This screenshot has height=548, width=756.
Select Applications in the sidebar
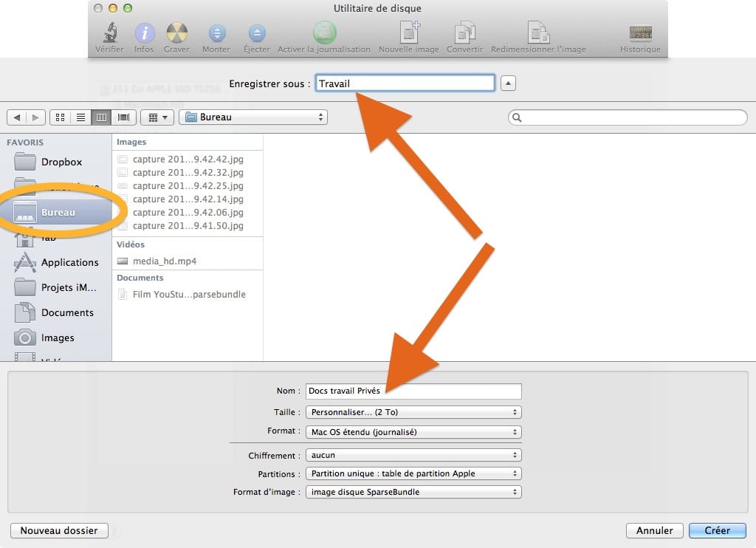[x=55, y=262]
